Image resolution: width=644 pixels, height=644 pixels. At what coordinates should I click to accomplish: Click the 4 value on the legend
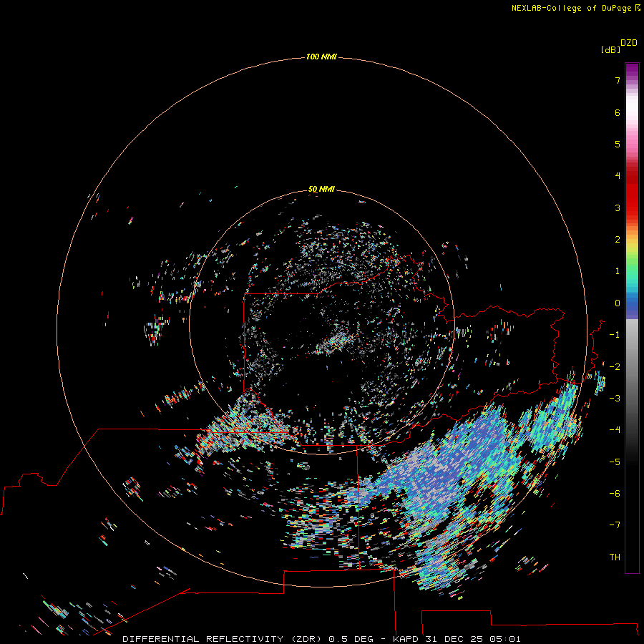(618, 176)
